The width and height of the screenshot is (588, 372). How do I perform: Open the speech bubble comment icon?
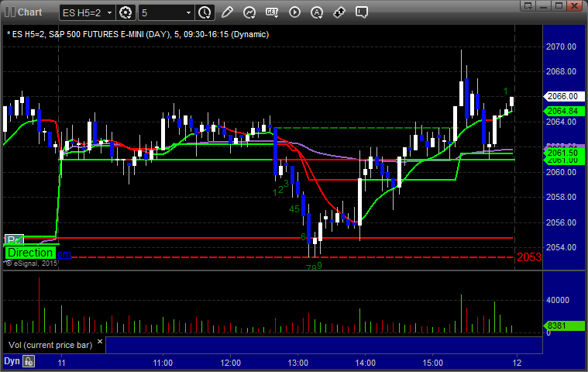pyautogui.click(x=362, y=12)
